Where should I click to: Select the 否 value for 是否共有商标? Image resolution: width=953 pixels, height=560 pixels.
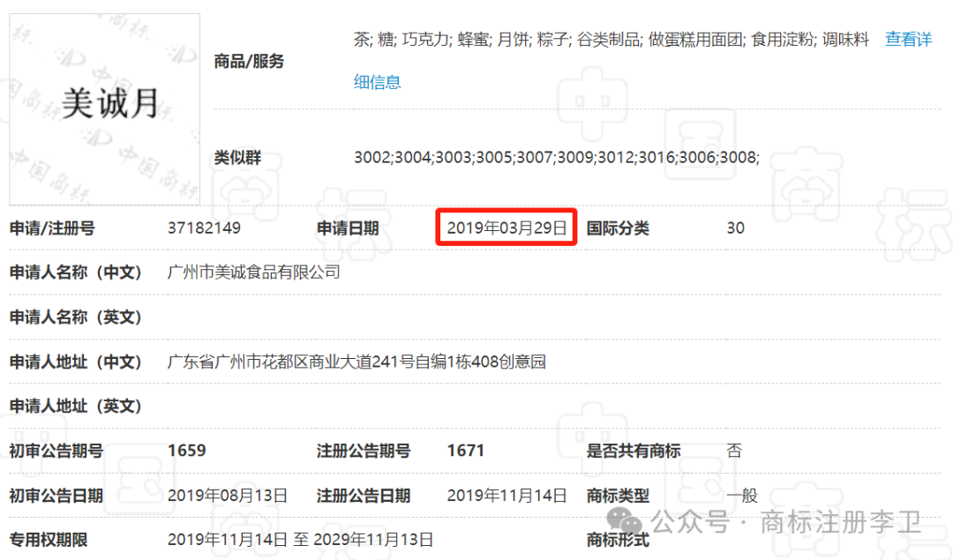click(x=734, y=451)
